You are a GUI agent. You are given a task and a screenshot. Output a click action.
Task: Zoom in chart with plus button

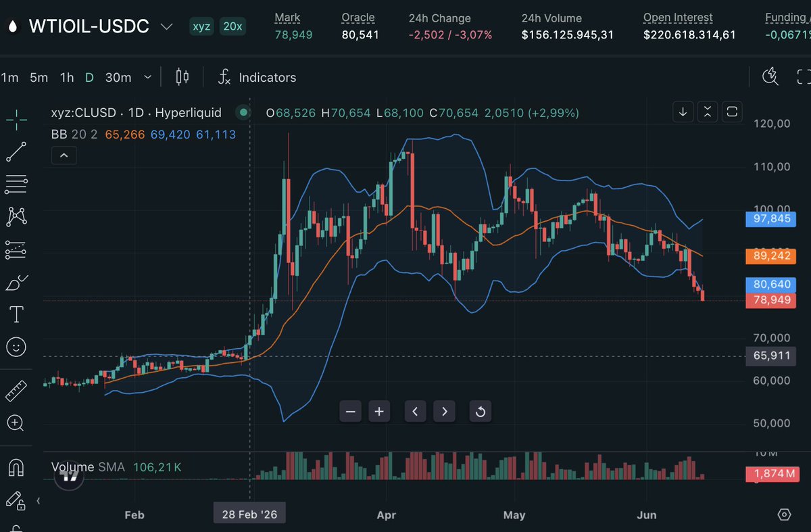coord(379,411)
